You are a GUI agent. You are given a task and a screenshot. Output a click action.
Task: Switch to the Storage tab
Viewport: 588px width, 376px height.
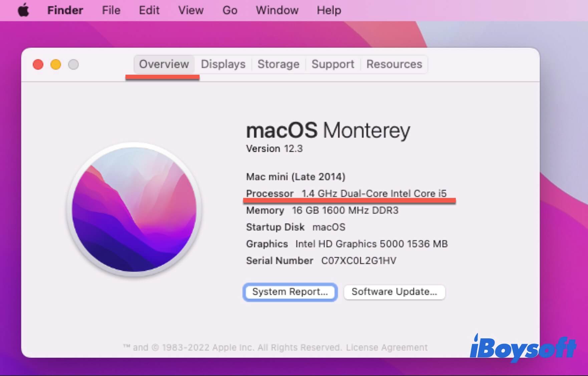point(278,64)
